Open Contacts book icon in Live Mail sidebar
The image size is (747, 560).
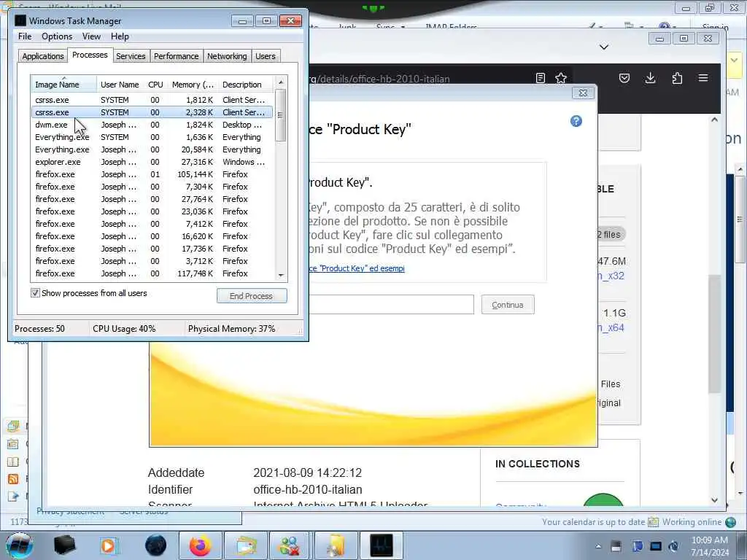(x=13, y=462)
